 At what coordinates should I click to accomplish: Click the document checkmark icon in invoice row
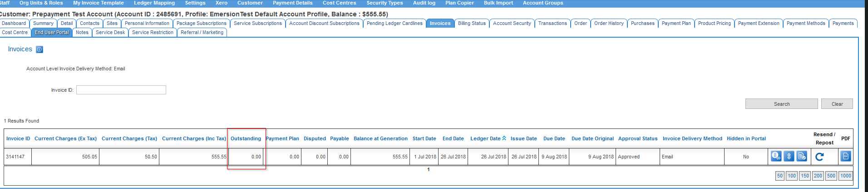coord(802,157)
